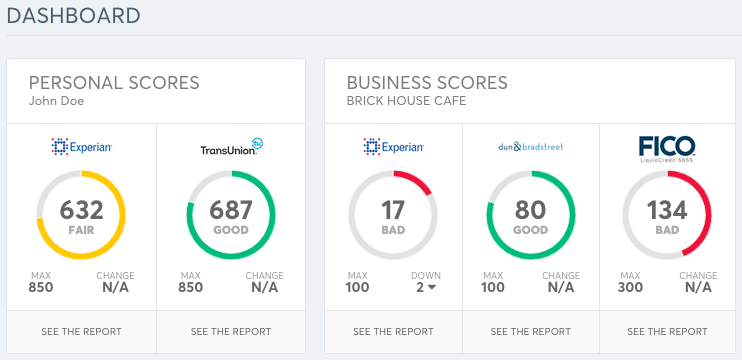Image resolution: width=742 pixels, height=360 pixels.
Task: Click MAX 100 under the 80 gauge
Action: click(493, 282)
